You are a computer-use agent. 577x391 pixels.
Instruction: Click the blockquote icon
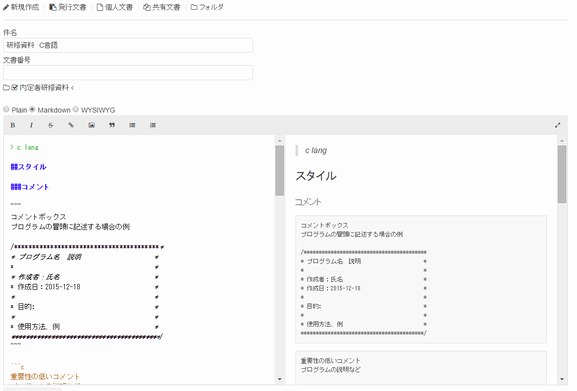point(112,125)
